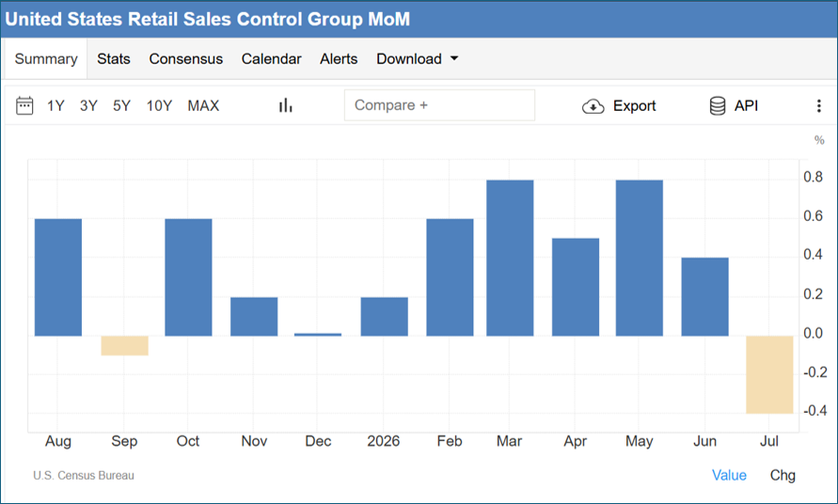Select the MAX time range
Screen dimensions: 838x504
pyautogui.click(x=203, y=106)
